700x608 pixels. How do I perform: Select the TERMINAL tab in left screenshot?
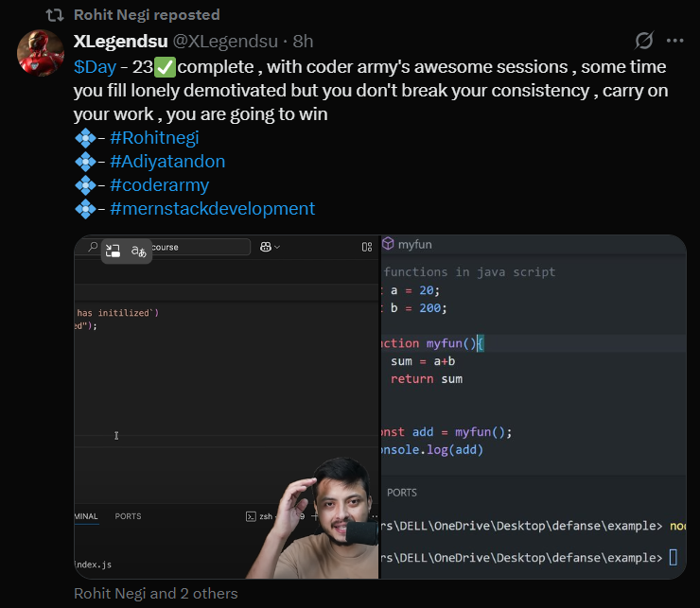(86, 516)
